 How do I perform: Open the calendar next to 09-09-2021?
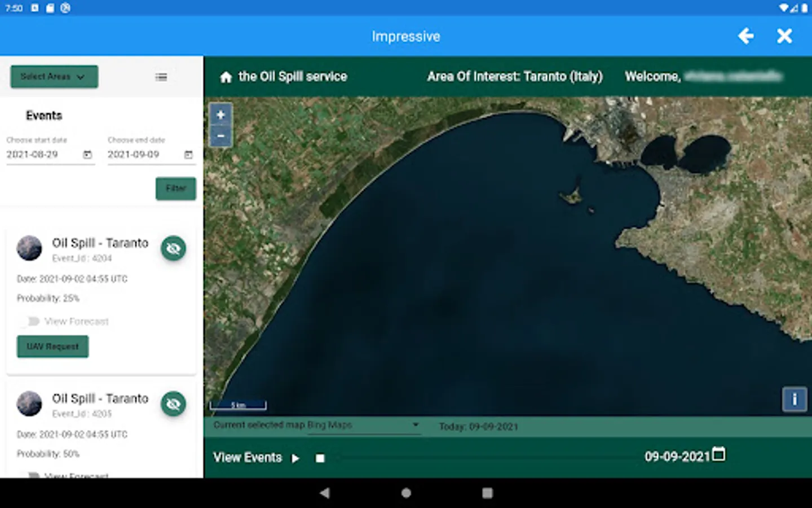point(718,454)
